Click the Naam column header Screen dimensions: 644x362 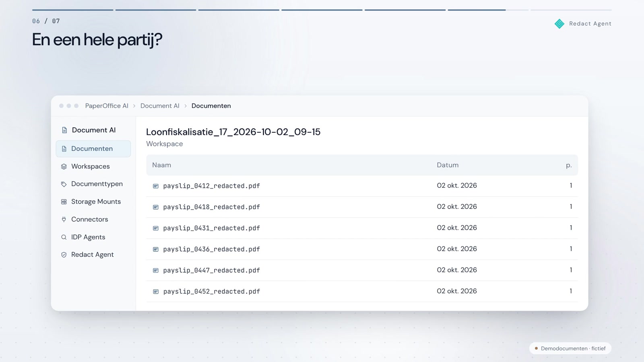pyautogui.click(x=161, y=165)
